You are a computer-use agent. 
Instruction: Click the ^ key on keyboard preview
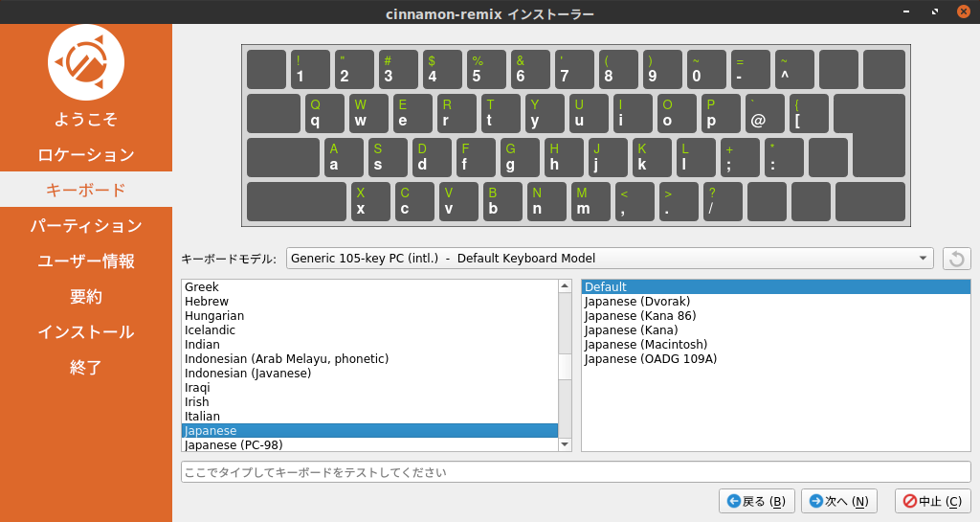point(794,69)
